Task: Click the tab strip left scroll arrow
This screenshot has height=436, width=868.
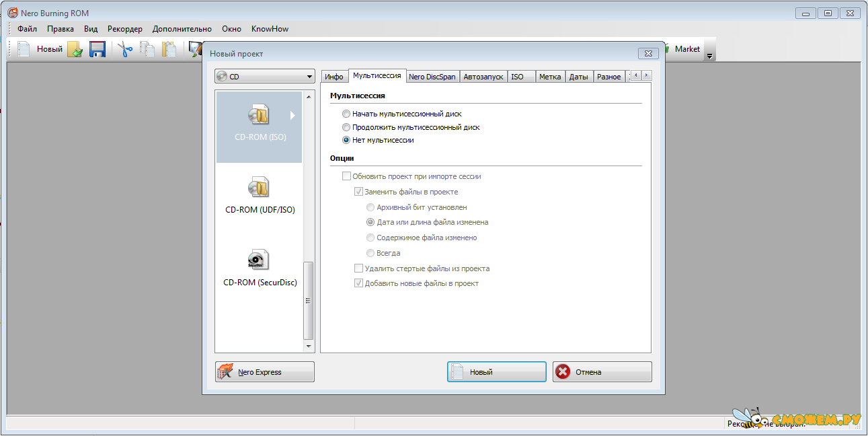Action: [x=635, y=75]
